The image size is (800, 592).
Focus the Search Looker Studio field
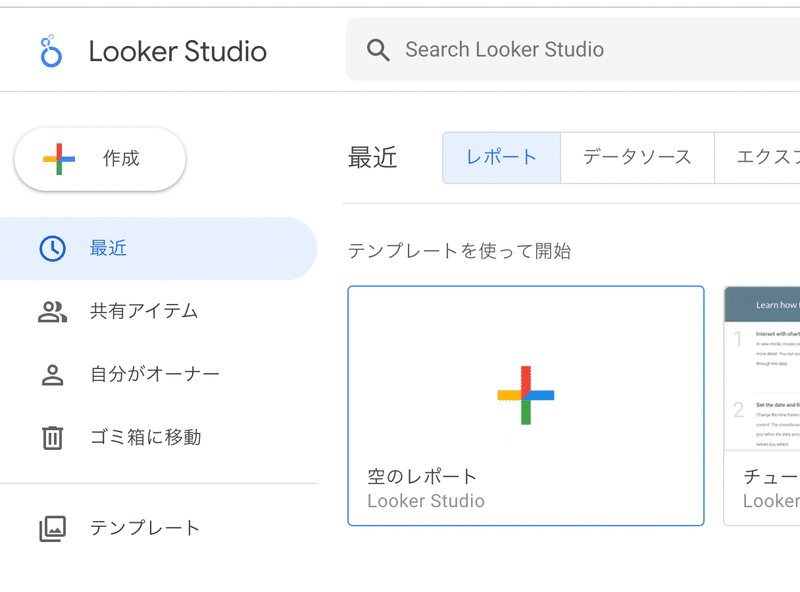click(573, 50)
